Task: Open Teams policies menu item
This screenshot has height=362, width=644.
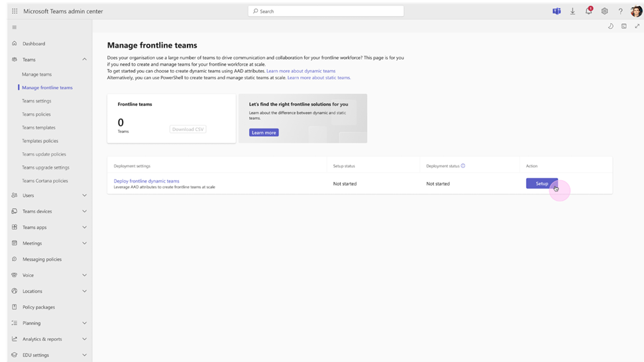Action: pyautogui.click(x=36, y=114)
